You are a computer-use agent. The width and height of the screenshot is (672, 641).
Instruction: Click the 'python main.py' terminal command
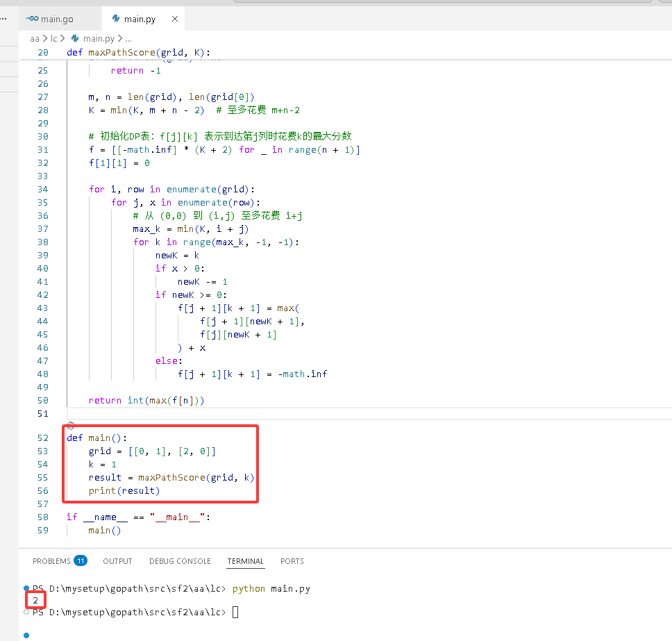tap(271, 589)
